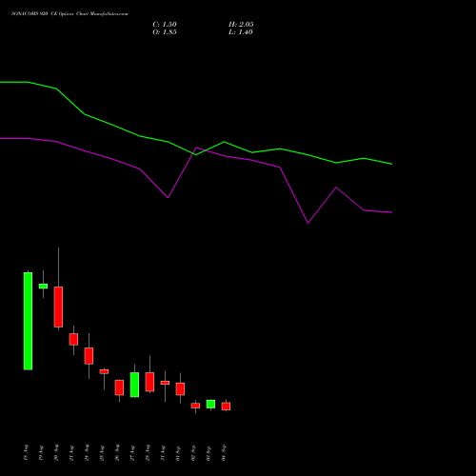Select the low value L: 1.40
476x476 pixels.
(x=241, y=32)
